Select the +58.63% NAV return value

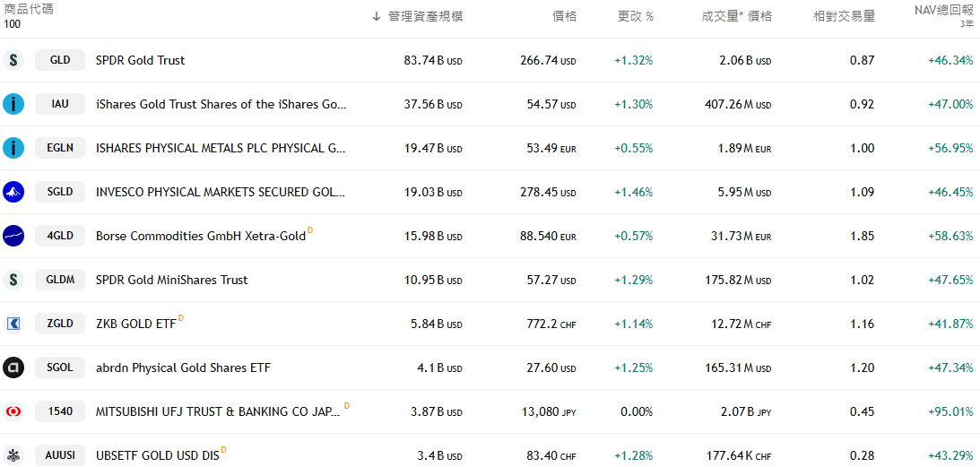pos(950,236)
